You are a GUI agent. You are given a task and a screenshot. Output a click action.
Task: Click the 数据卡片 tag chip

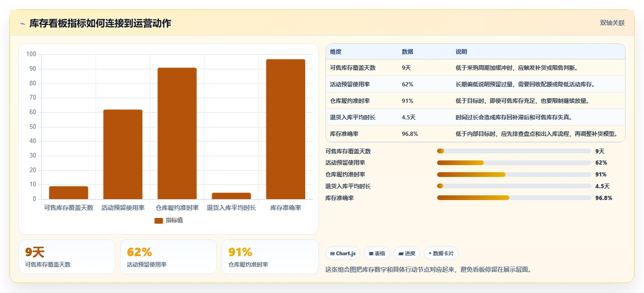pyautogui.click(x=441, y=253)
